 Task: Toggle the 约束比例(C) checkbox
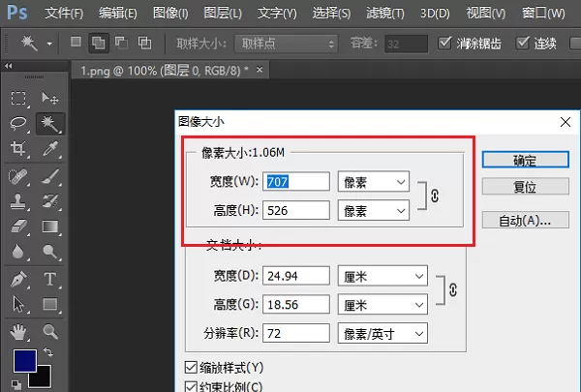[x=191, y=386]
